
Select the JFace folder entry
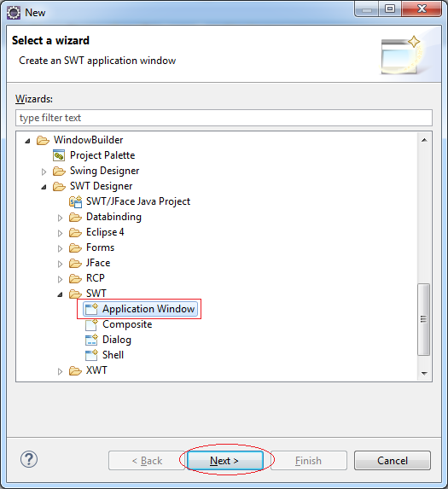[x=90, y=263]
